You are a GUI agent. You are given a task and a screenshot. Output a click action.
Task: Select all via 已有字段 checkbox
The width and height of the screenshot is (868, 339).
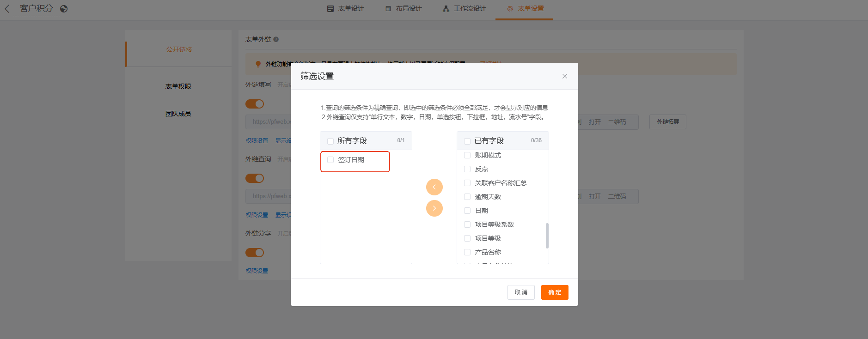467,141
